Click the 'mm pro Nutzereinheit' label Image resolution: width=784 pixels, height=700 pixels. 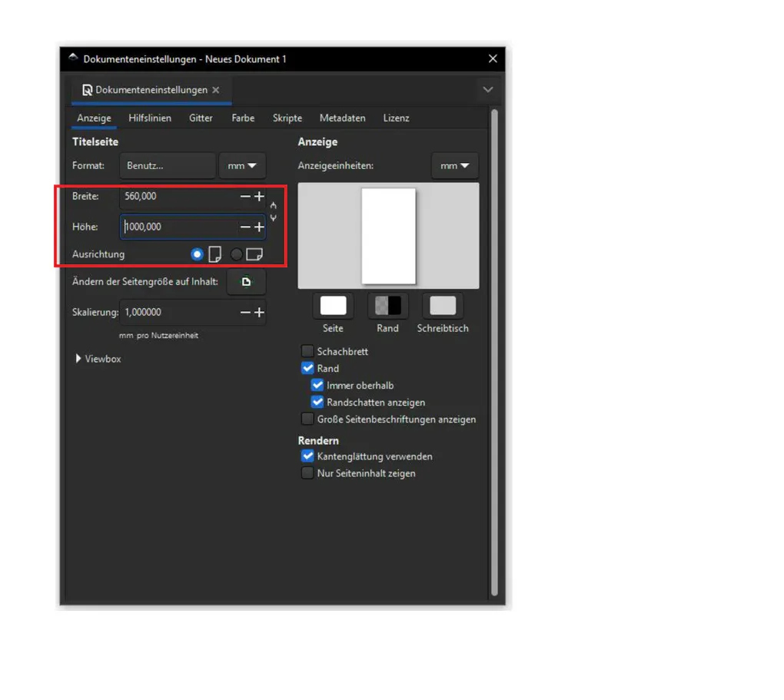(x=158, y=336)
